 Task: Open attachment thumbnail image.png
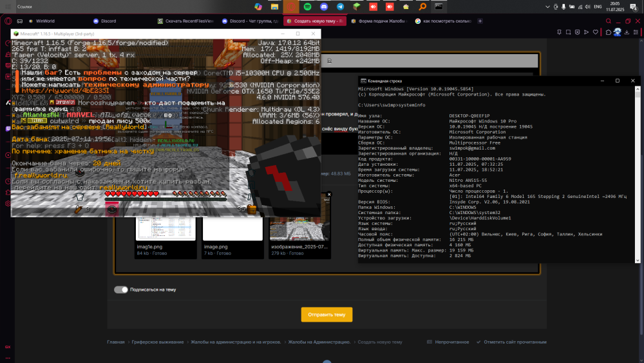(x=232, y=228)
